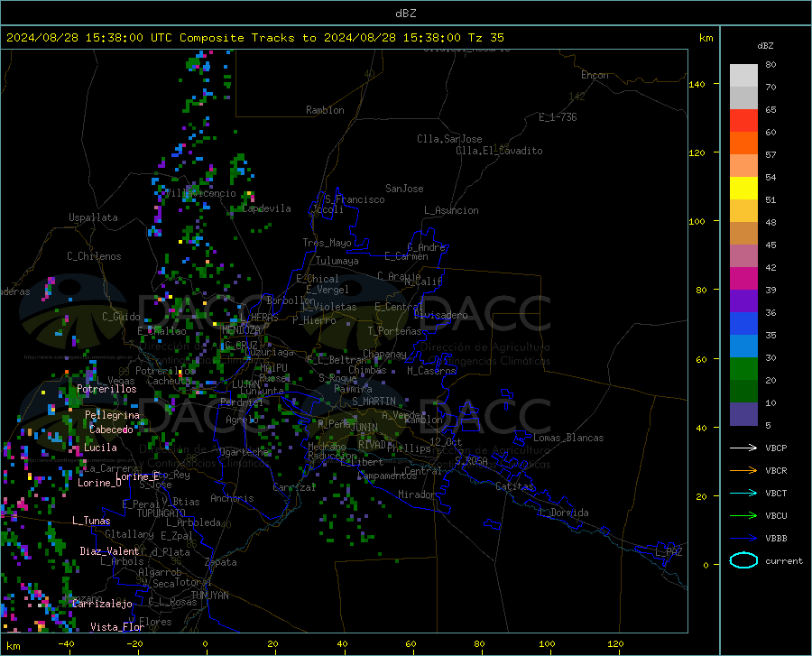Click the Villavicencio place label
Screen dimensions: 812x656
coord(200,193)
